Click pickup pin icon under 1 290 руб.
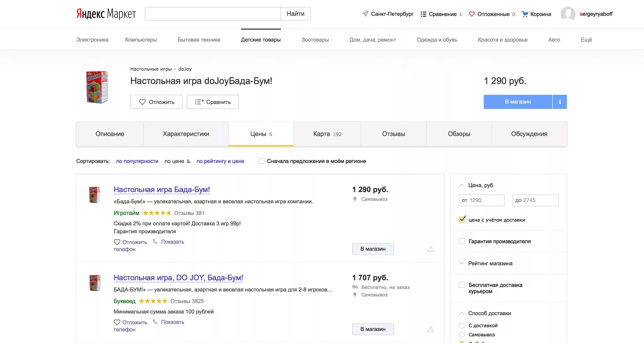This screenshot has height=343, width=644. tap(355, 199)
